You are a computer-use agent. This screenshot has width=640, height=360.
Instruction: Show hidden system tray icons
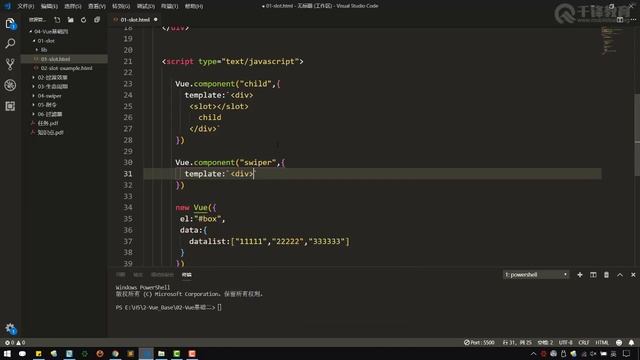point(533,354)
